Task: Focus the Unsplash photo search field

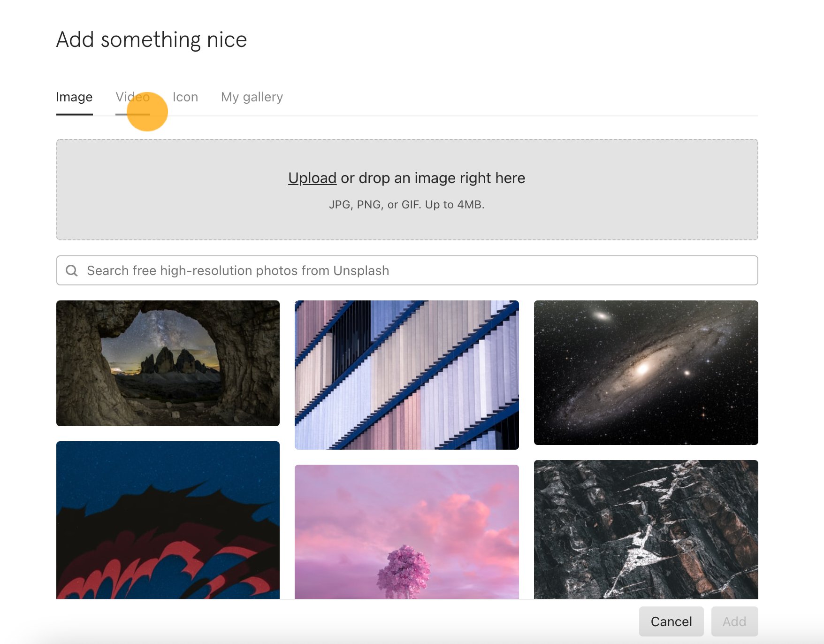Action: [x=407, y=270]
